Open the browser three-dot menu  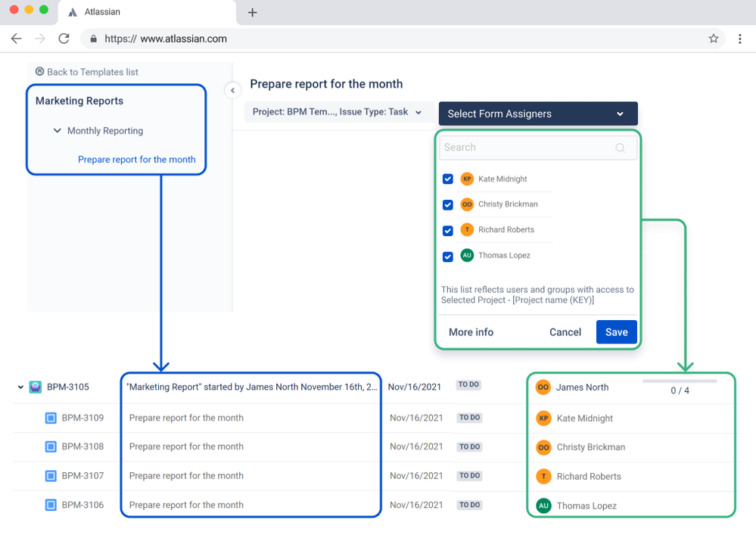pos(739,39)
